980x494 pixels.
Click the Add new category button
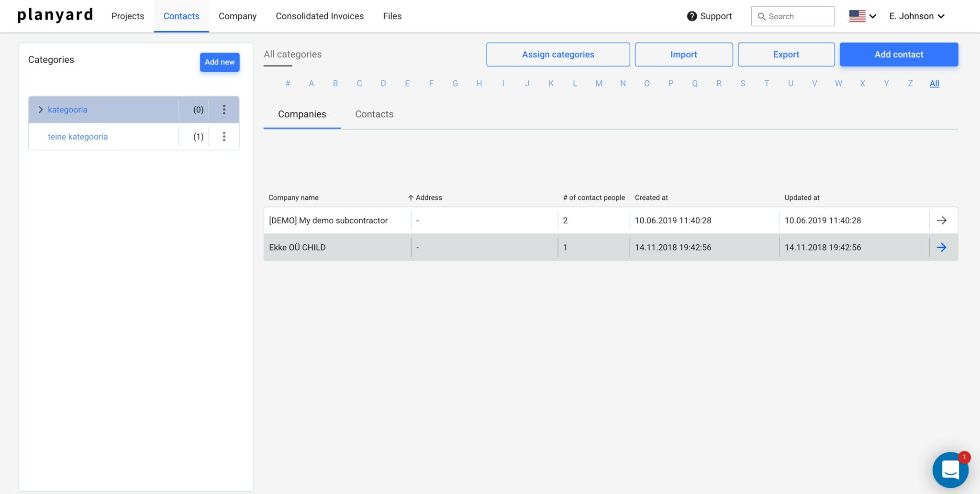[220, 62]
